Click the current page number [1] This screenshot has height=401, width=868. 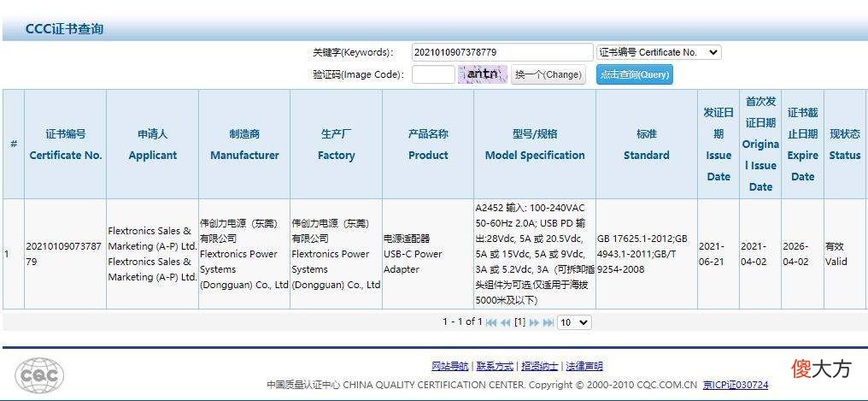pos(519,321)
